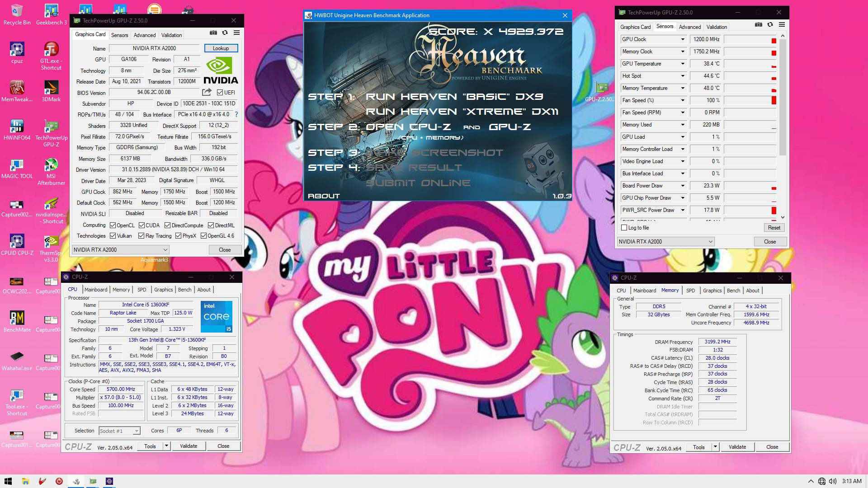Launch CPUID CPU-Z desktop icon
Viewport: 868px width, 488px height.
point(17,245)
